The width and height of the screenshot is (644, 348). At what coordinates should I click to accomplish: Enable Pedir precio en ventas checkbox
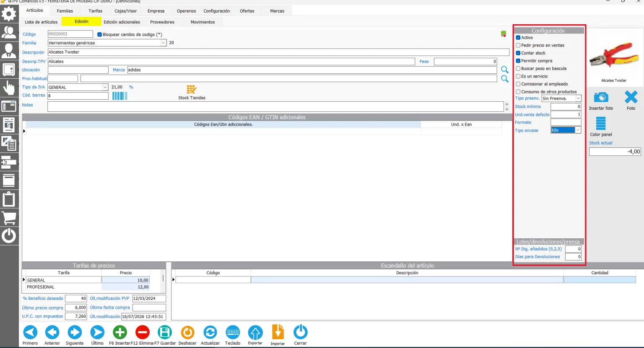tap(518, 45)
